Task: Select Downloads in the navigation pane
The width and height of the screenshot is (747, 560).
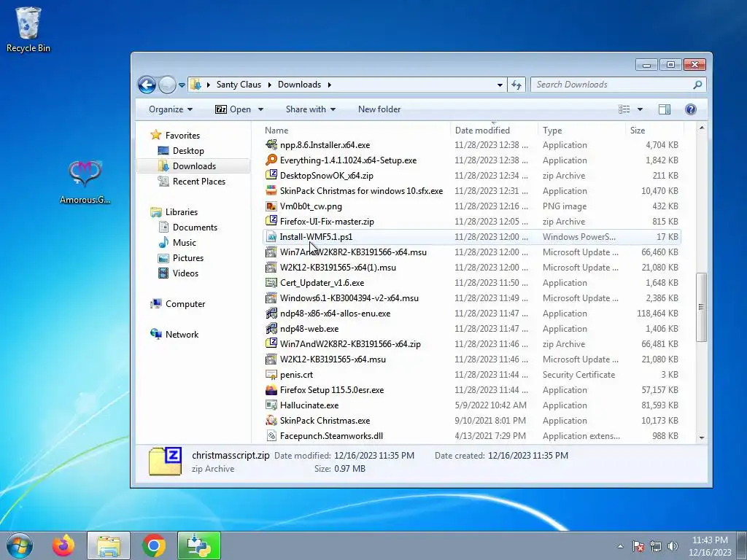Action: [193, 166]
